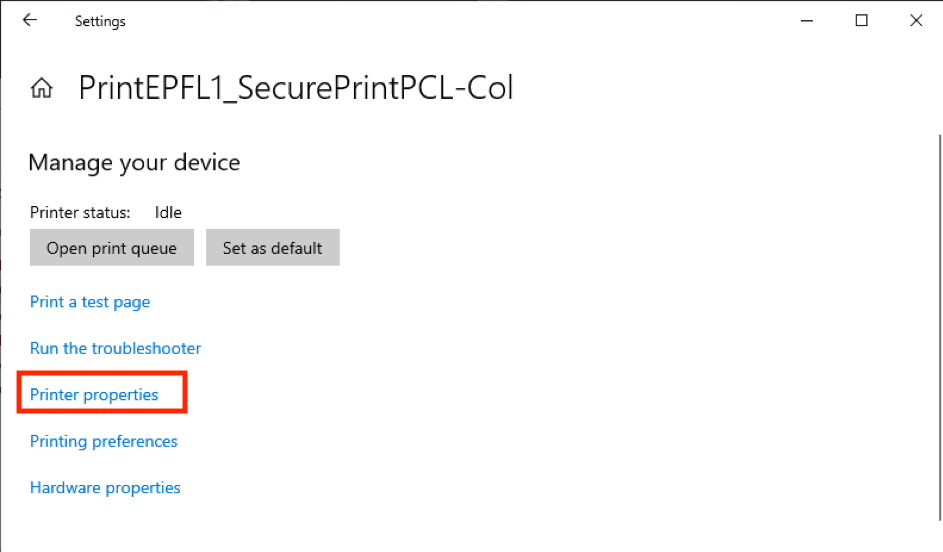943x552 pixels.
Task: Open the print queue
Action: click(111, 248)
